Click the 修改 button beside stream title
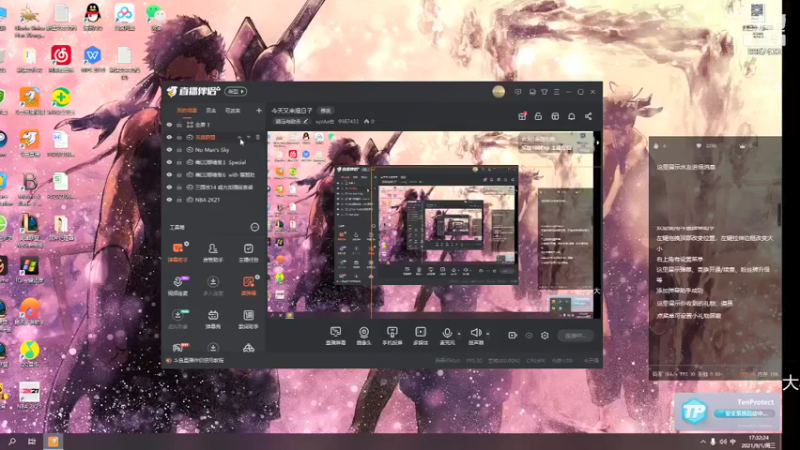 click(326, 110)
